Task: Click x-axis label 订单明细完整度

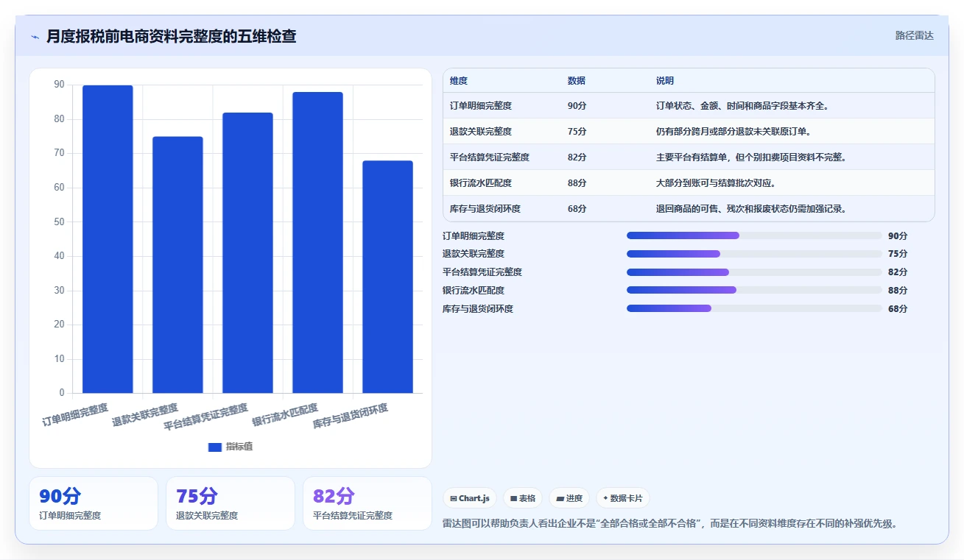Action: 75,415
